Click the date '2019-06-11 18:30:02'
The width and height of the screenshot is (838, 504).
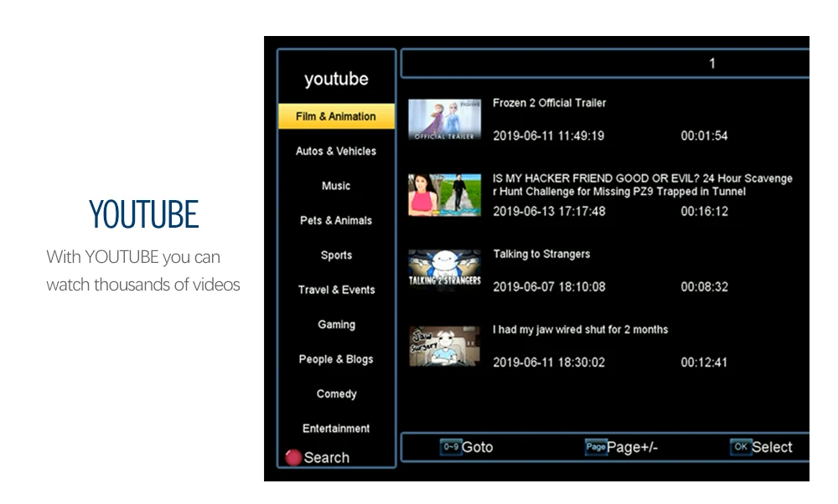tap(549, 363)
